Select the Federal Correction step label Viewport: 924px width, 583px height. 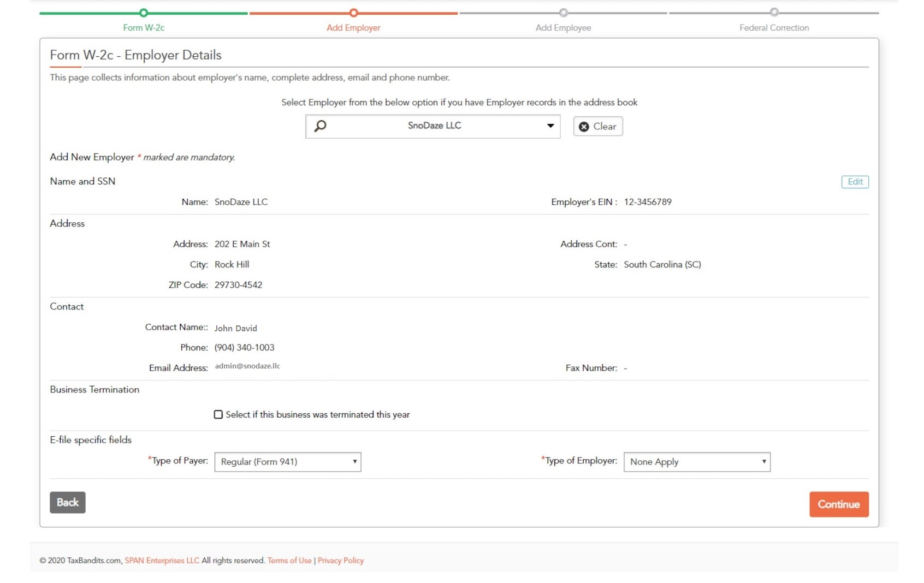[774, 28]
